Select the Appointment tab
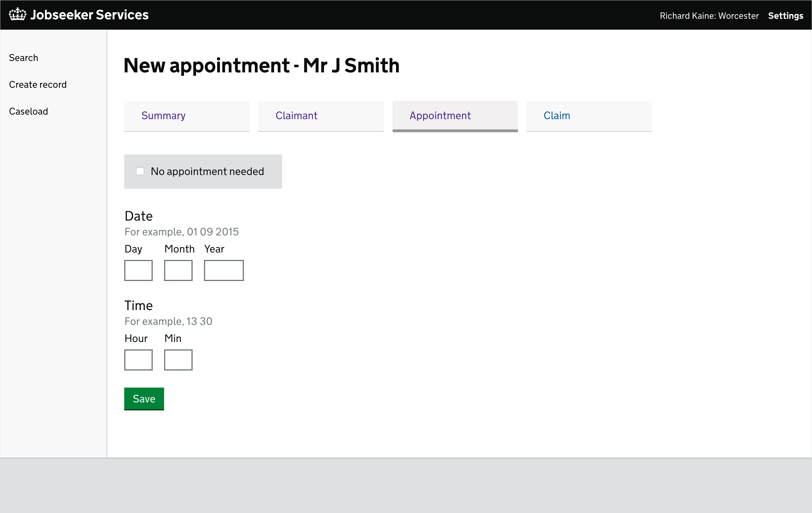 point(440,116)
